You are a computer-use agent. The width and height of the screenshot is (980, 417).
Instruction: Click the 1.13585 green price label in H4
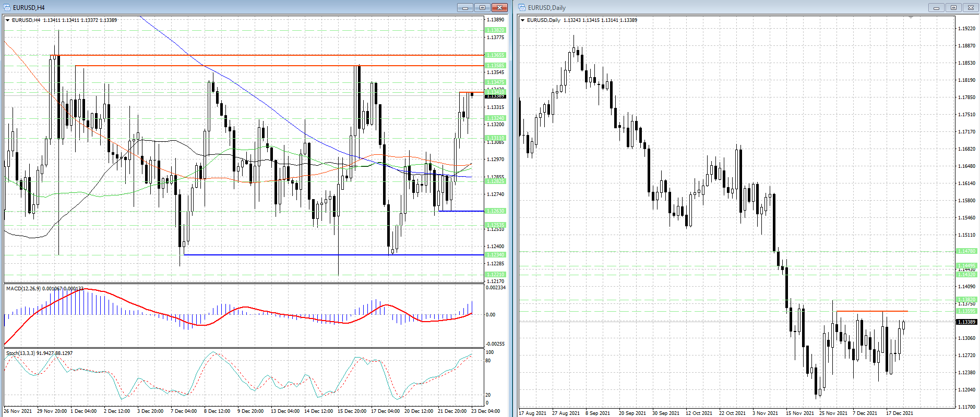(x=495, y=66)
